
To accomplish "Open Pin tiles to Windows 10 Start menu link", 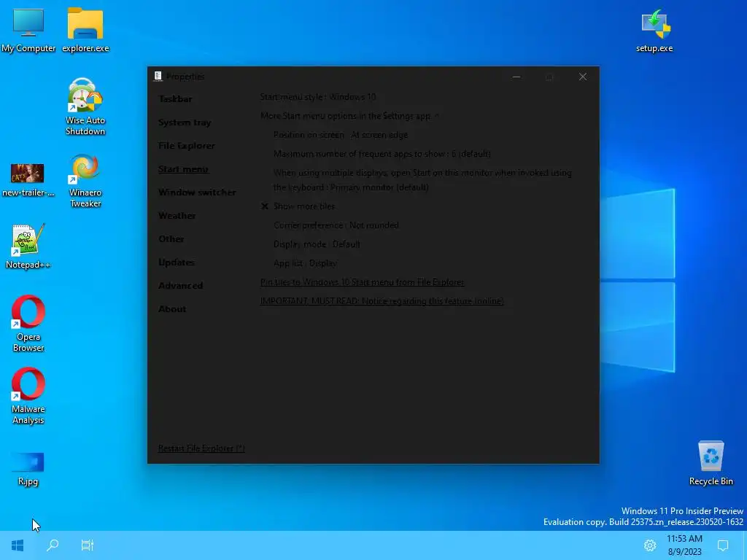I will pos(362,282).
